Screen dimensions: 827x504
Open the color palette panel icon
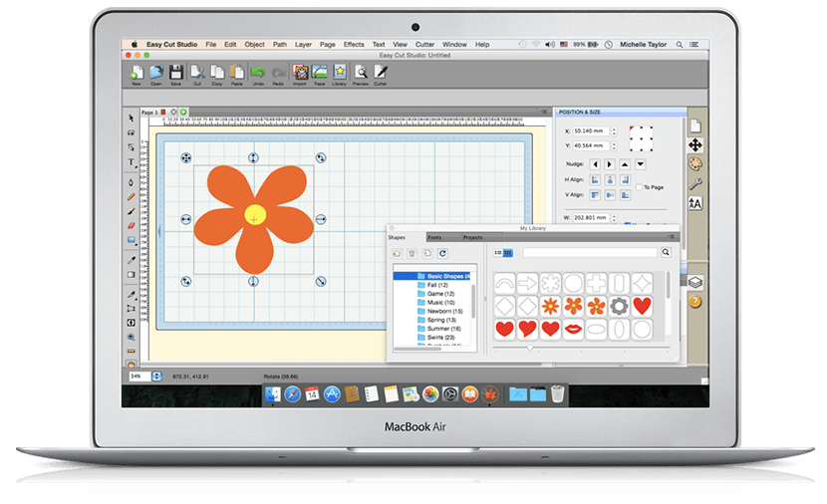[x=695, y=164]
